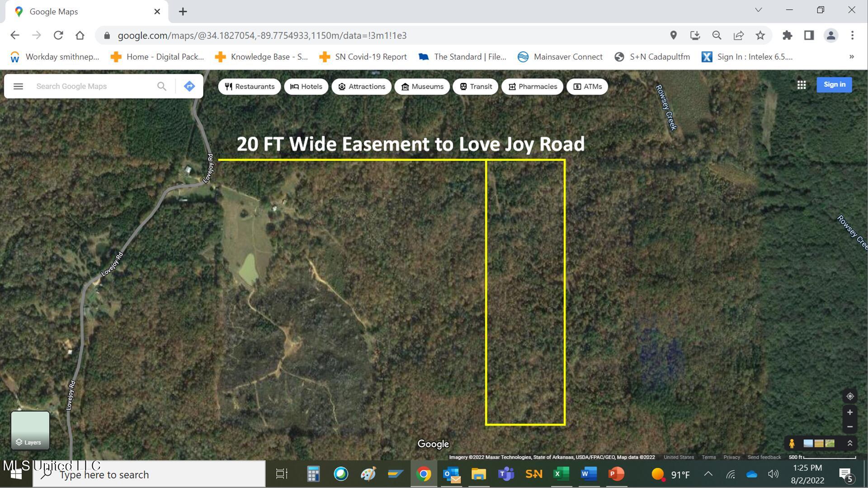Toggle the Layers map view thumbnail
Screen dimensions: 868x488
(30, 430)
